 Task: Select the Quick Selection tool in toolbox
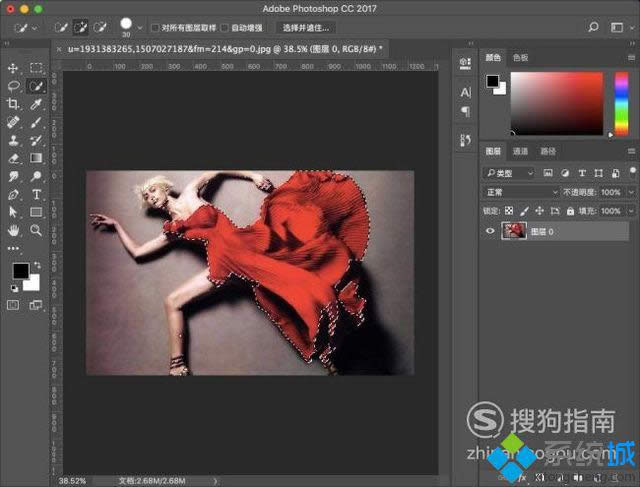click(36, 86)
